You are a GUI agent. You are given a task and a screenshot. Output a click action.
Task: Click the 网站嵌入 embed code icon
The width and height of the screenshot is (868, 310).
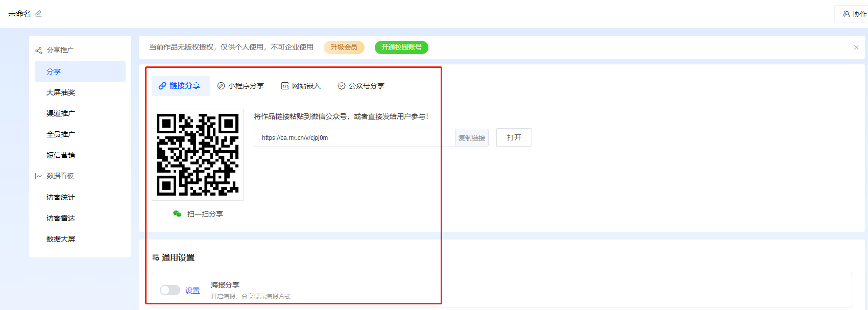click(x=285, y=86)
